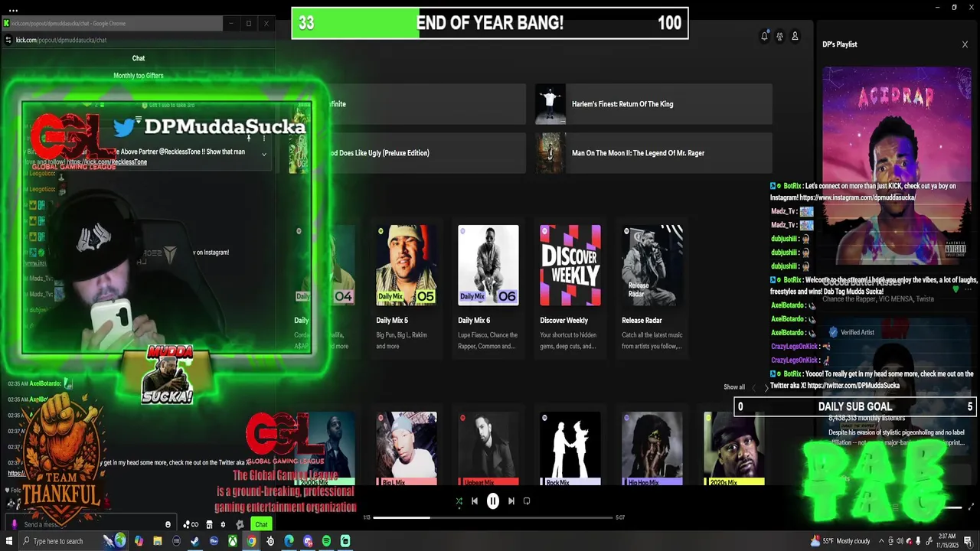Toggle Spotify shuffle mode

click(x=459, y=501)
